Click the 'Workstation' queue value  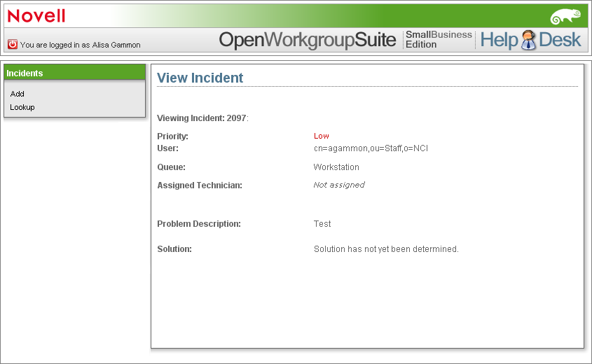tap(336, 167)
